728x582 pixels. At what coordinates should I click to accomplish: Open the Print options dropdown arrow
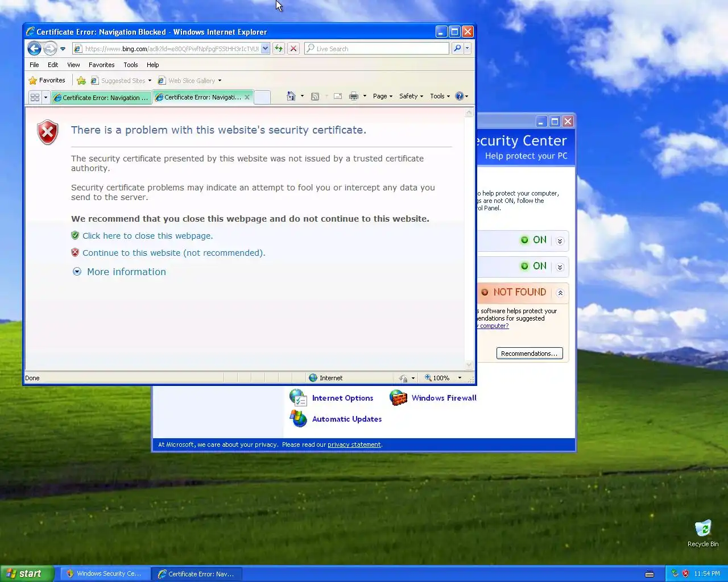pos(365,96)
